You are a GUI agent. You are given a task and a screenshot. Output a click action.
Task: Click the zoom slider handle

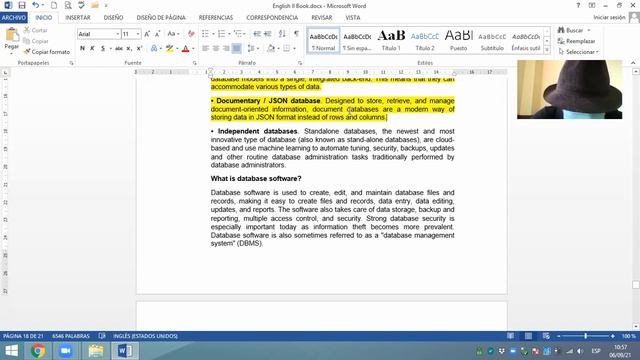(585, 336)
